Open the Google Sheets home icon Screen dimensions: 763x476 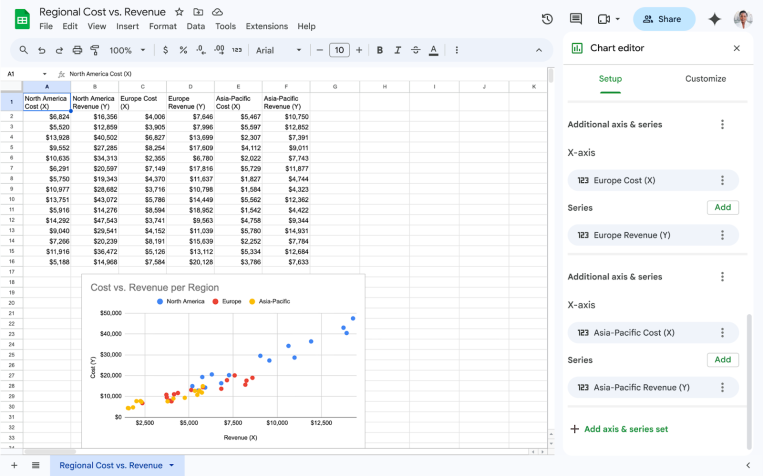coord(22,19)
